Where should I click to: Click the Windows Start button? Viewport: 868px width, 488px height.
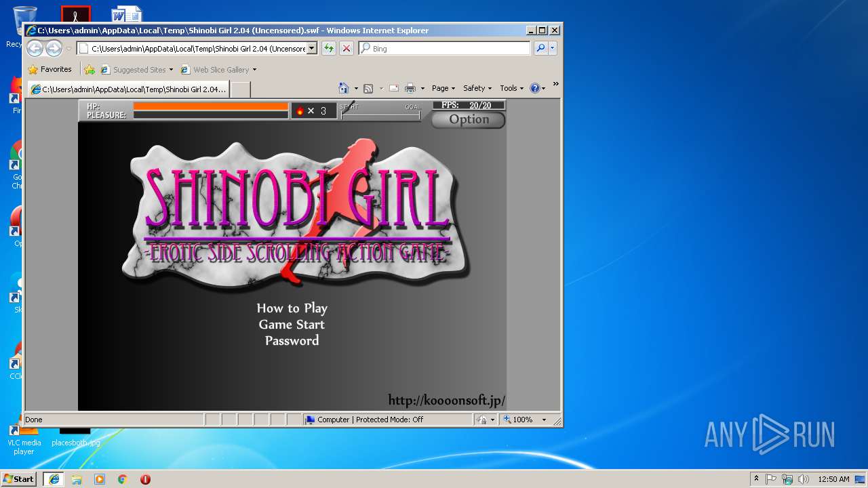point(18,479)
